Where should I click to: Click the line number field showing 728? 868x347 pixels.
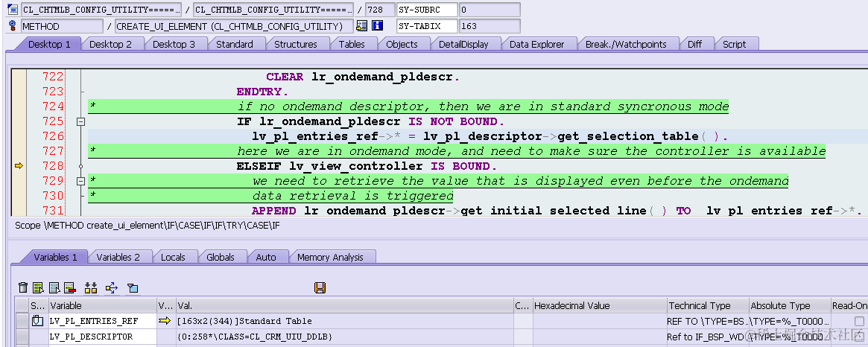point(380,10)
